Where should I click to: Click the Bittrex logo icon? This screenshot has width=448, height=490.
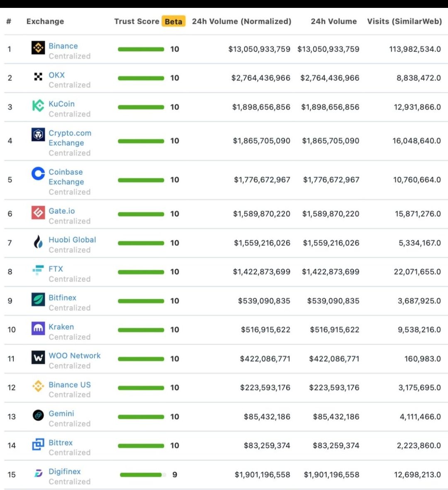click(x=38, y=444)
